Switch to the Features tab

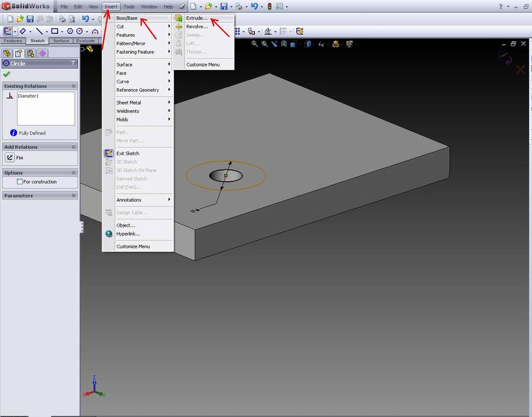(x=14, y=41)
